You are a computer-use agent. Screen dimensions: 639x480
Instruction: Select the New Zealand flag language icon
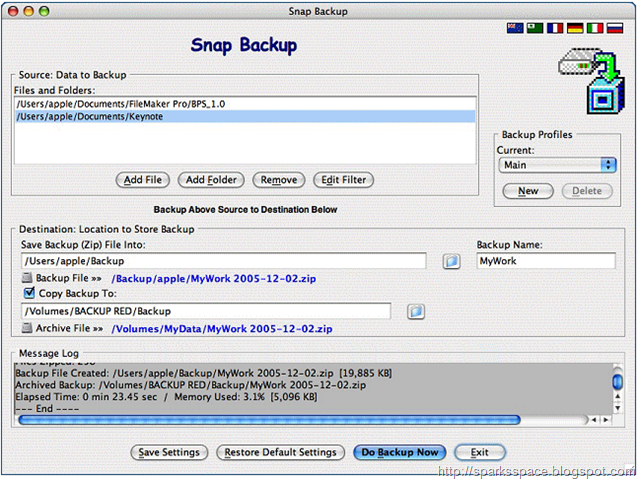[x=515, y=28]
